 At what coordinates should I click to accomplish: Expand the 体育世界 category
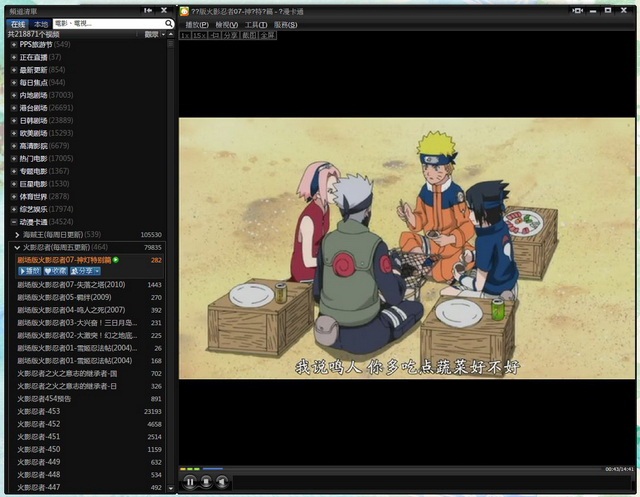coord(14,196)
